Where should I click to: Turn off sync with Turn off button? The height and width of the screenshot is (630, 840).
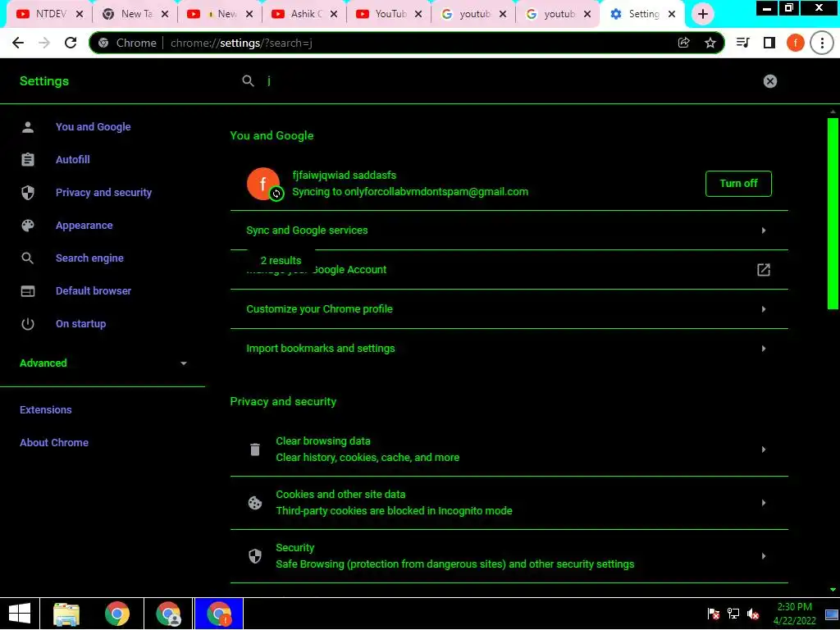(738, 184)
